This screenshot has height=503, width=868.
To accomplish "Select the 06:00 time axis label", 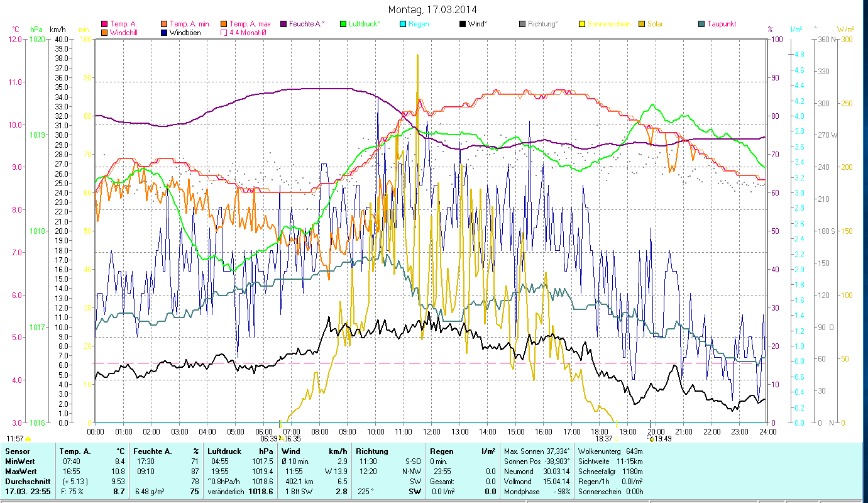I will (x=263, y=432).
